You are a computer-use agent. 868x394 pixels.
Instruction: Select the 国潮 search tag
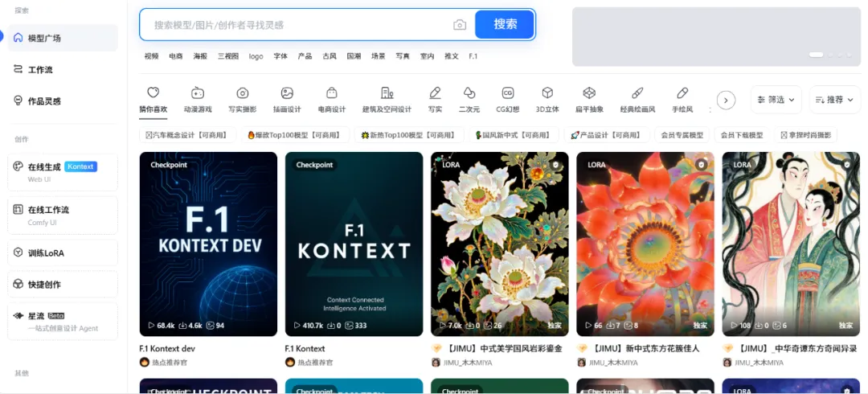click(354, 56)
